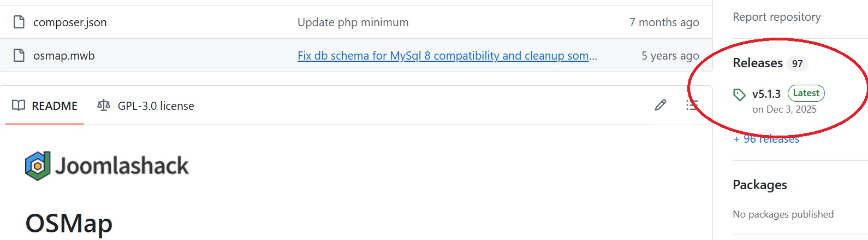868x240 pixels.
Task: Click the README book icon
Action: (x=19, y=106)
